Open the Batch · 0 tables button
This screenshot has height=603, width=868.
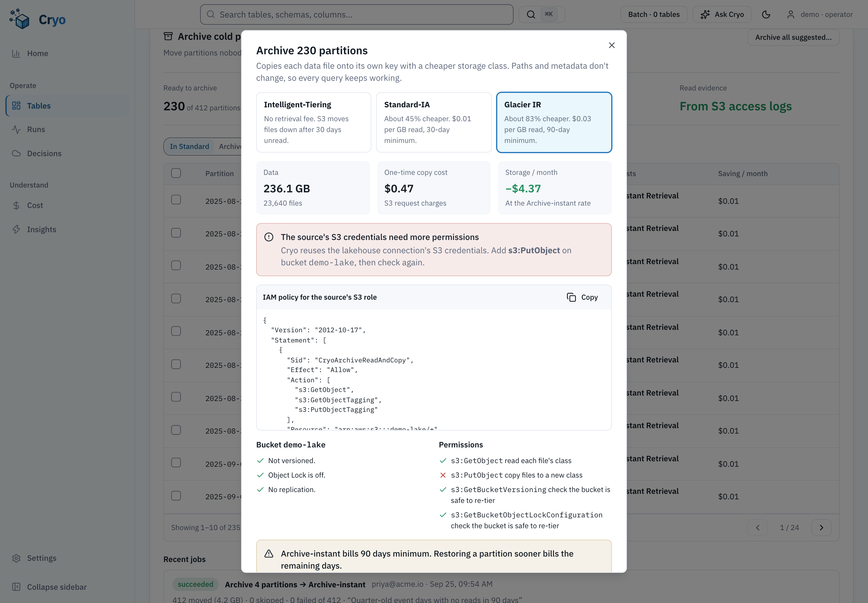[x=653, y=14]
